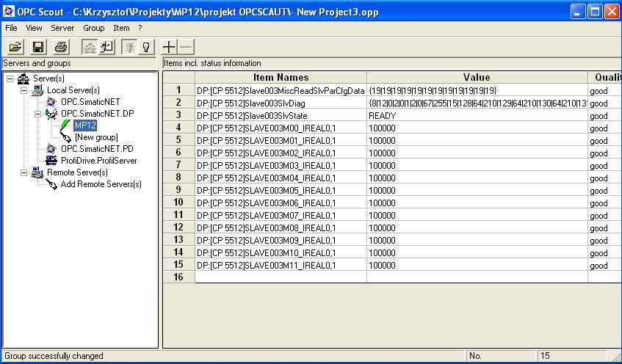622x364 pixels.
Task: Click the Remote Server(s) computer icon
Action: coord(37,172)
